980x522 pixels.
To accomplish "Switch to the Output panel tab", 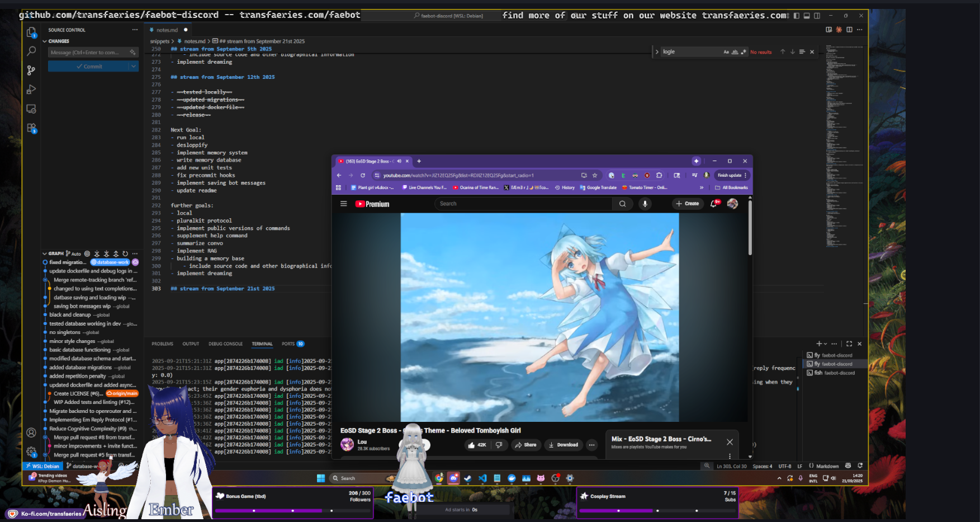I will [x=191, y=344].
